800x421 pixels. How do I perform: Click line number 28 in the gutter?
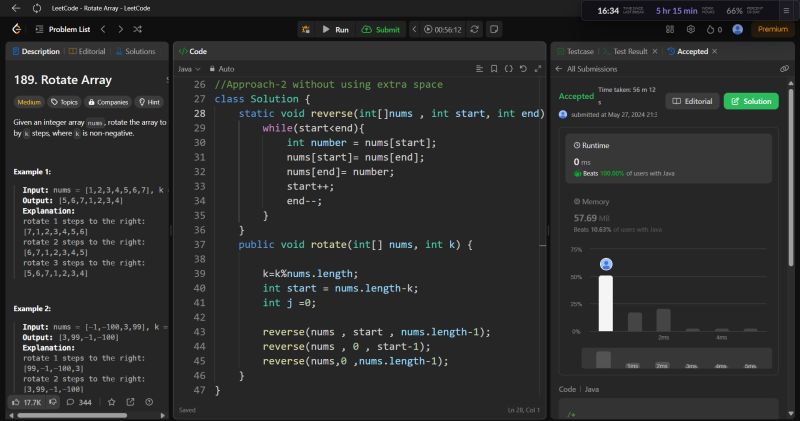(x=199, y=113)
